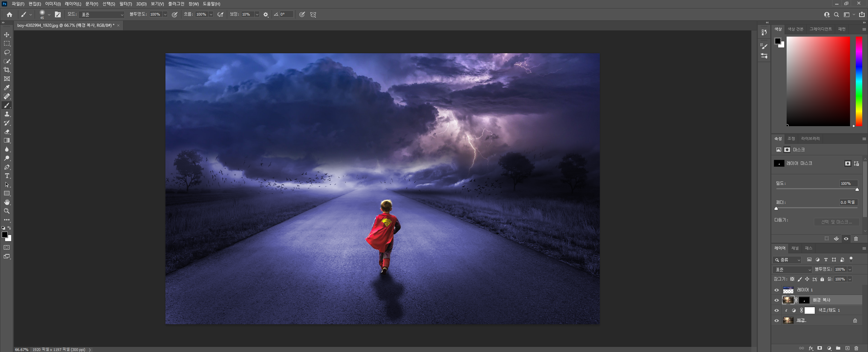The image size is (868, 352).
Task: Click the brush angle 0° field
Action: tap(286, 15)
